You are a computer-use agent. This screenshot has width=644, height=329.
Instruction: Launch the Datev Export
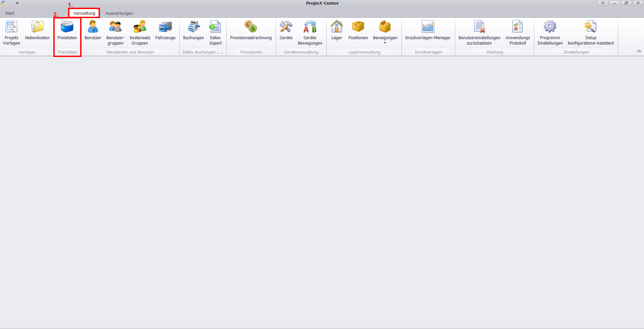pos(215,32)
